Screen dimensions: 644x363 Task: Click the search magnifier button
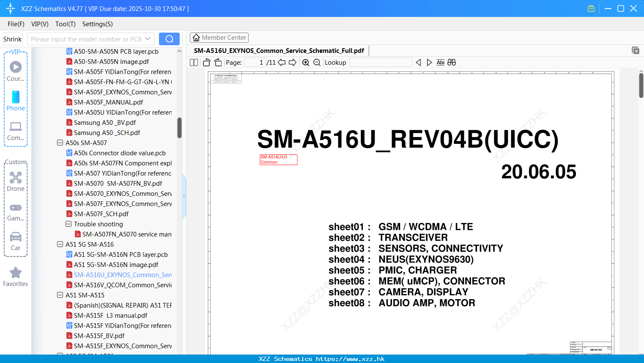pos(169,39)
